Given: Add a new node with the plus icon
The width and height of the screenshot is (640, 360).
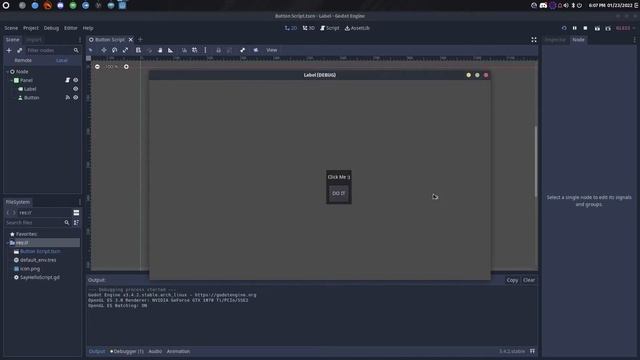Looking at the screenshot, I should click(x=9, y=50).
